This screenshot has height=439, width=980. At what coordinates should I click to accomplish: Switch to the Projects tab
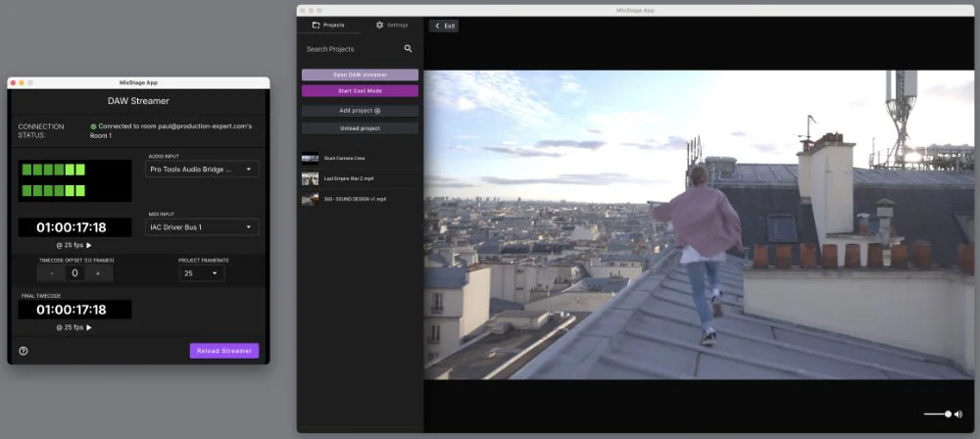coord(328,24)
